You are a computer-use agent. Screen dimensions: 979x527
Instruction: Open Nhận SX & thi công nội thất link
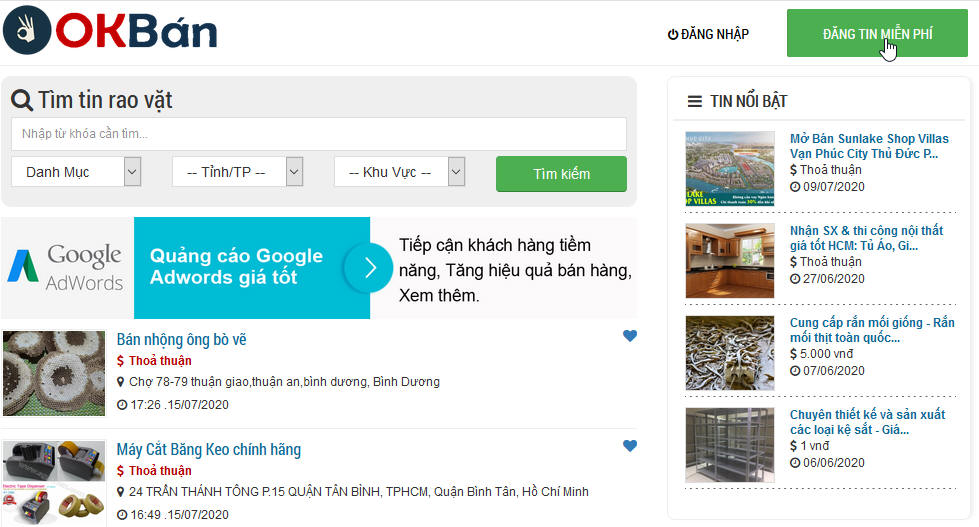[867, 238]
